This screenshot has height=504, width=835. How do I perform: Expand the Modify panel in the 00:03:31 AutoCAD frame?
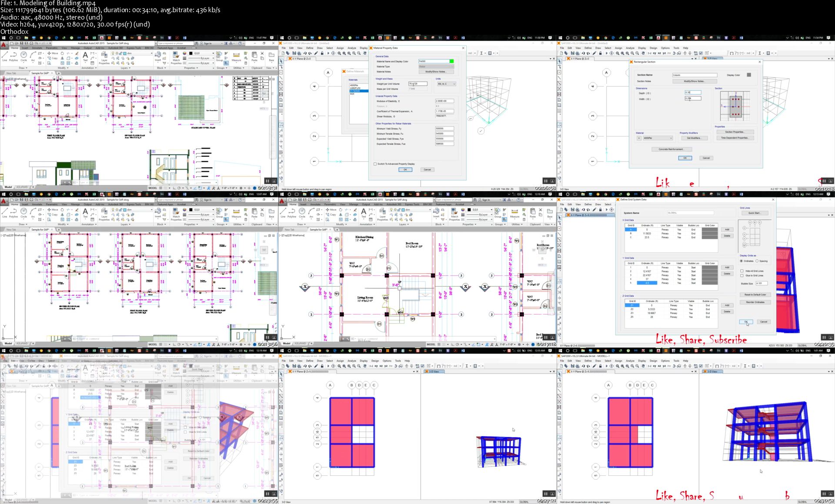[63, 68]
